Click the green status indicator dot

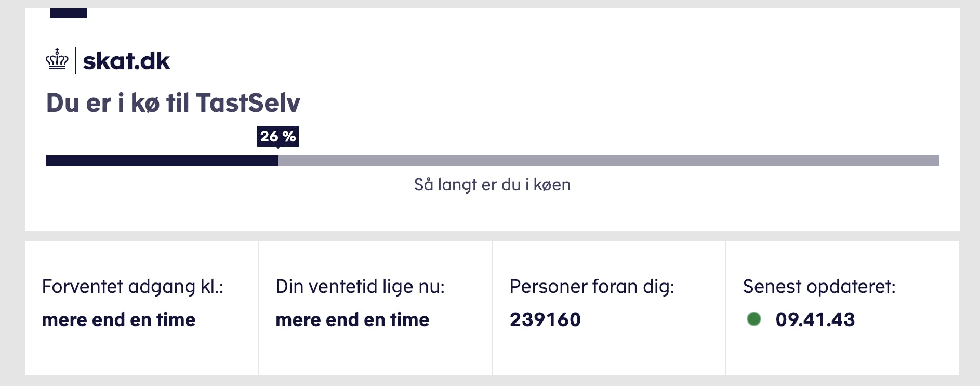(x=753, y=319)
